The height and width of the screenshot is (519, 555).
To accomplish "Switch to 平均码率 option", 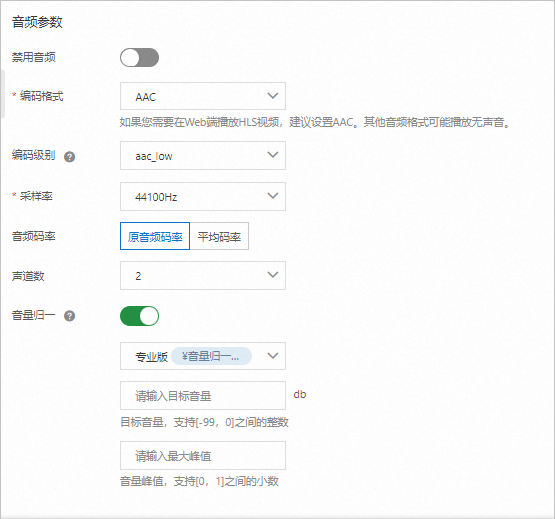I will [x=219, y=236].
